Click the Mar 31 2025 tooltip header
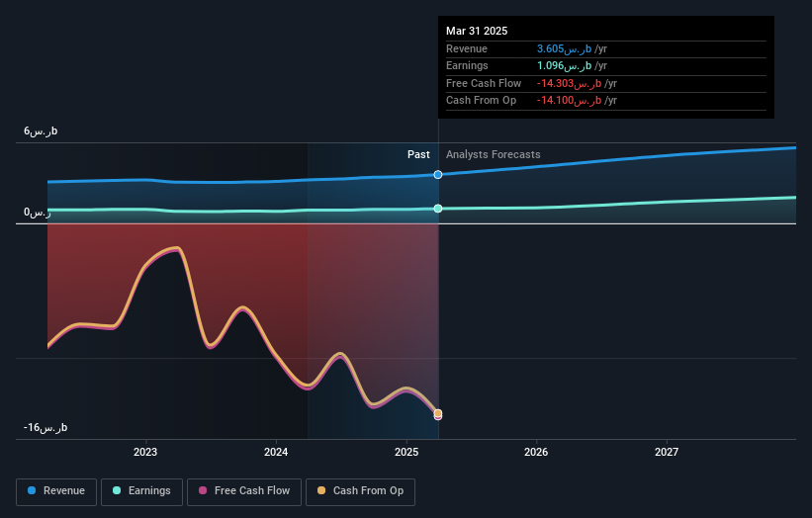The width and height of the screenshot is (812, 518). pyautogui.click(x=477, y=31)
